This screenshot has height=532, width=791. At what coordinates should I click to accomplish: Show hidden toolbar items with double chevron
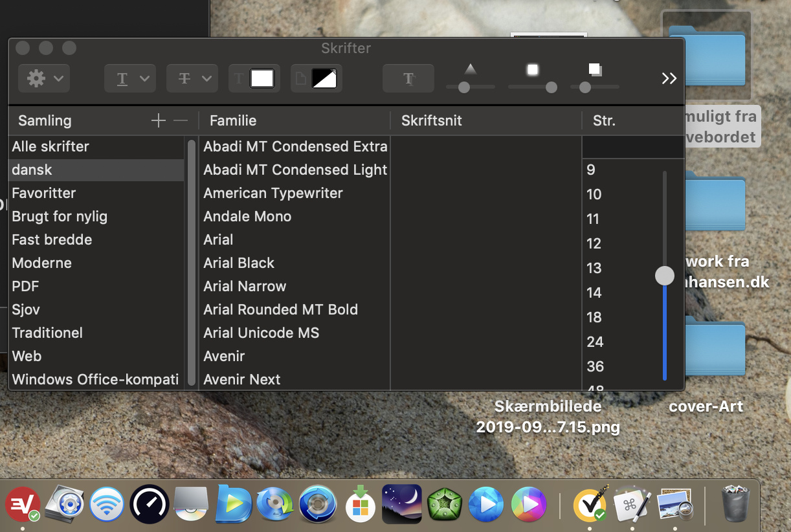[669, 78]
